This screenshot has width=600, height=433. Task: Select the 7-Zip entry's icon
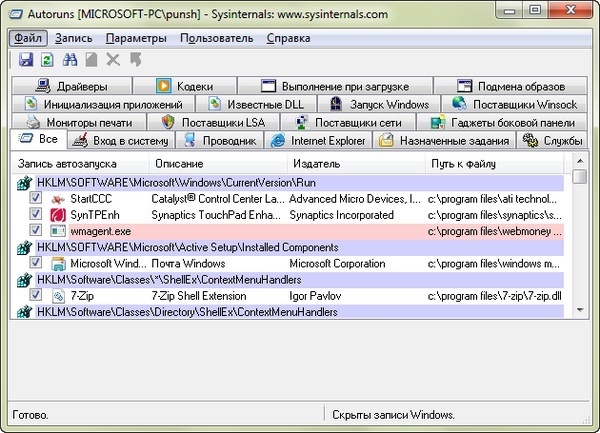click(x=57, y=296)
